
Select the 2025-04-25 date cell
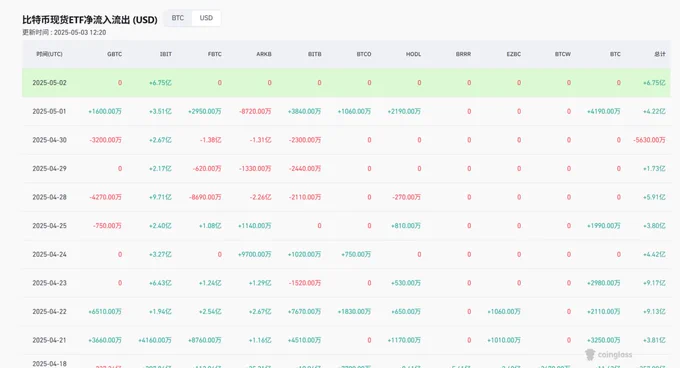tap(49, 226)
